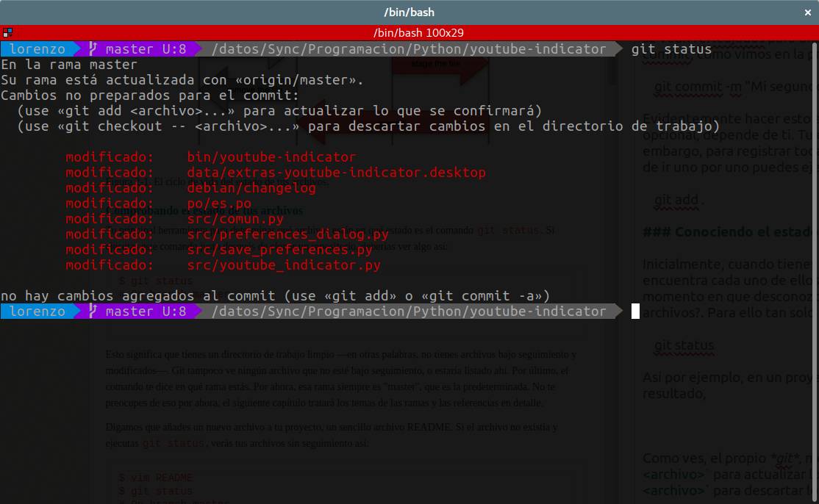The width and height of the screenshot is (819, 504).
Task: Click "modificado:" beside debian/changelog
Action: tap(110, 188)
